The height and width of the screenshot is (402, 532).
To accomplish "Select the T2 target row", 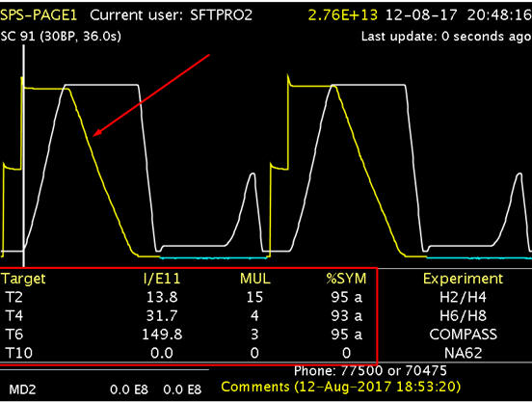I will [188, 297].
